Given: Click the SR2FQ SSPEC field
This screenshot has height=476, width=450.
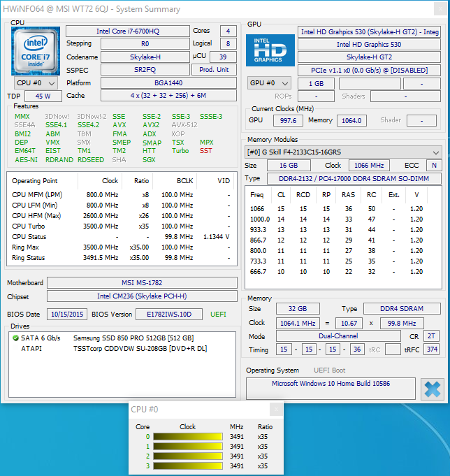Looking at the screenshot, I should click(x=145, y=69).
